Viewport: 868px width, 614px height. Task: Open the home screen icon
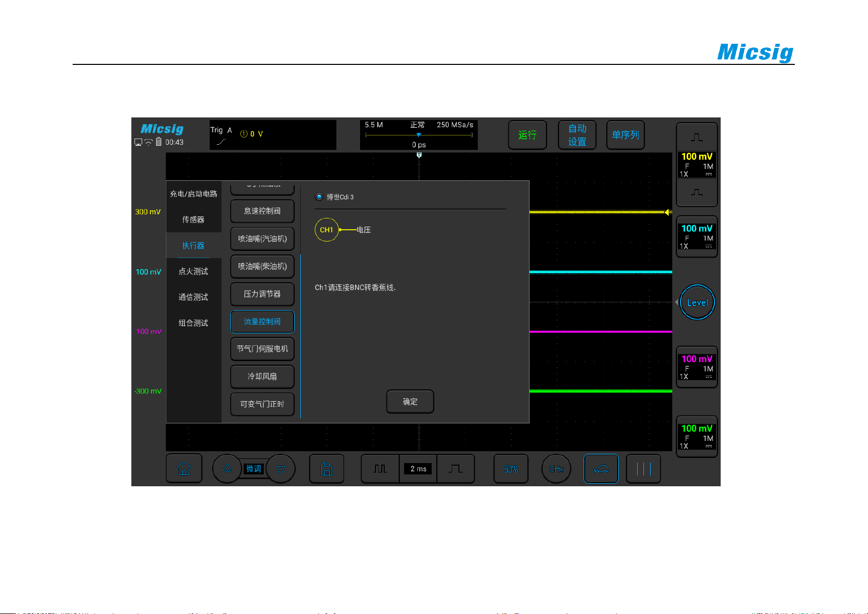(x=184, y=469)
